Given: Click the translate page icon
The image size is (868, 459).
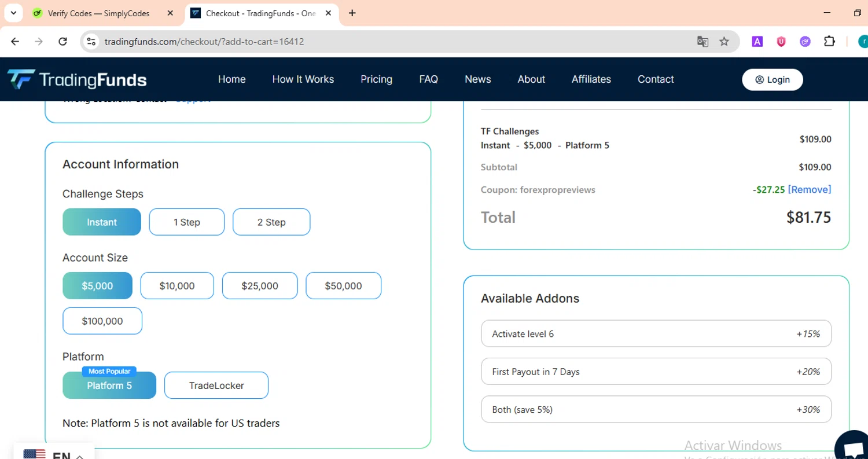Looking at the screenshot, I should pyautogui.click(x=703, y=42).
